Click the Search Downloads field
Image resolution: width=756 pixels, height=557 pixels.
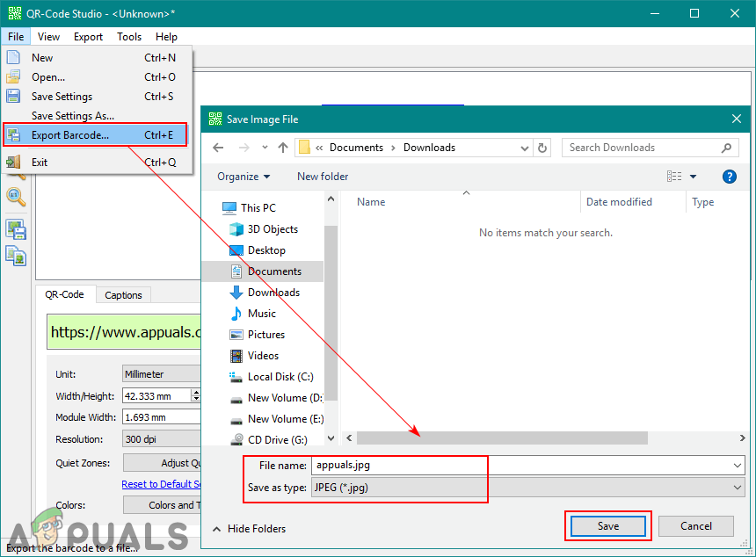point(650,148)
